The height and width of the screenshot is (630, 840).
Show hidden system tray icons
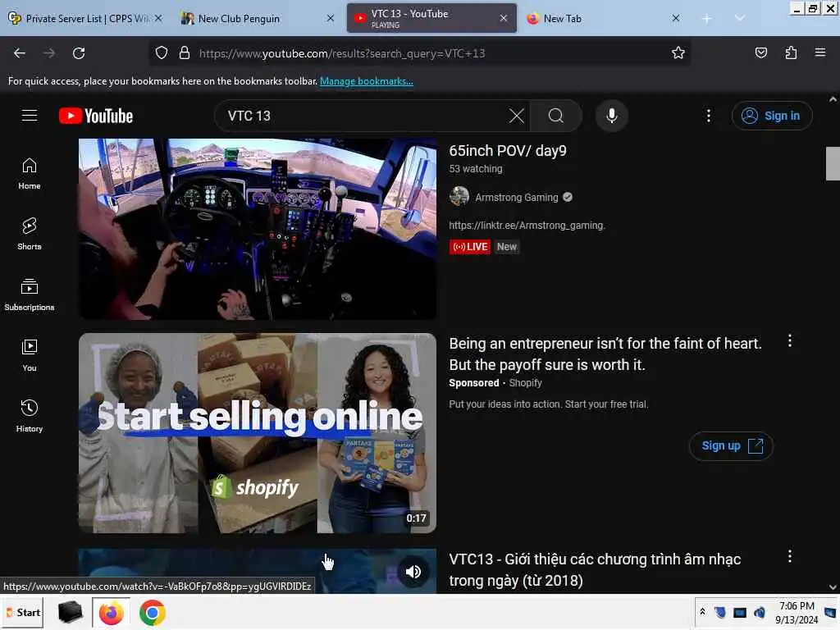[702, 612]
